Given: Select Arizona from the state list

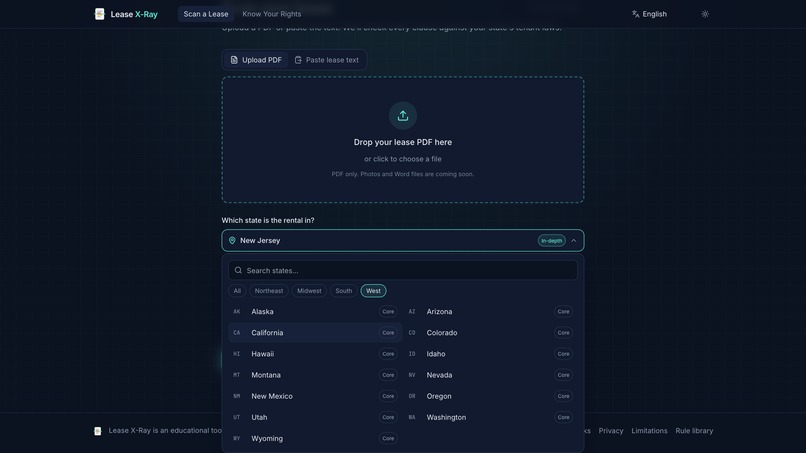Looking at the screenshot, I should pos(490,312).
